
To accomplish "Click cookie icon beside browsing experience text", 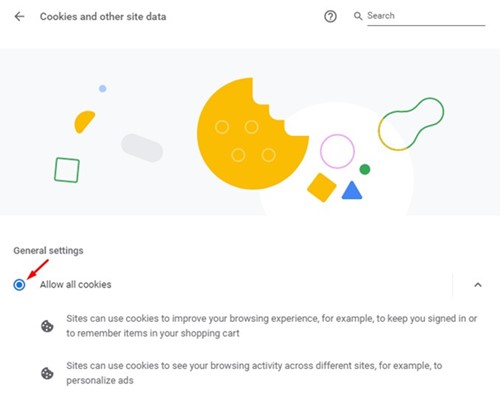I will tap(47, 326).
